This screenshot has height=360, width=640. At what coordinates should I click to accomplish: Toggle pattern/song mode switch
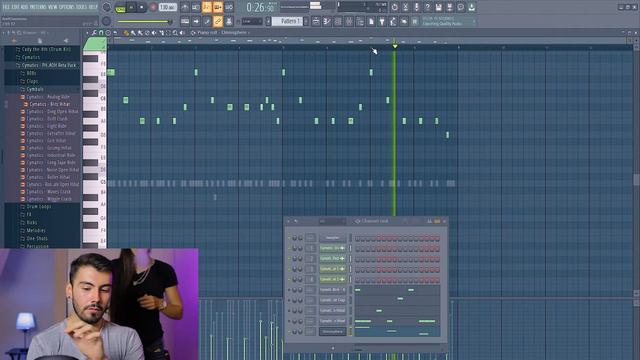point(120,7)
